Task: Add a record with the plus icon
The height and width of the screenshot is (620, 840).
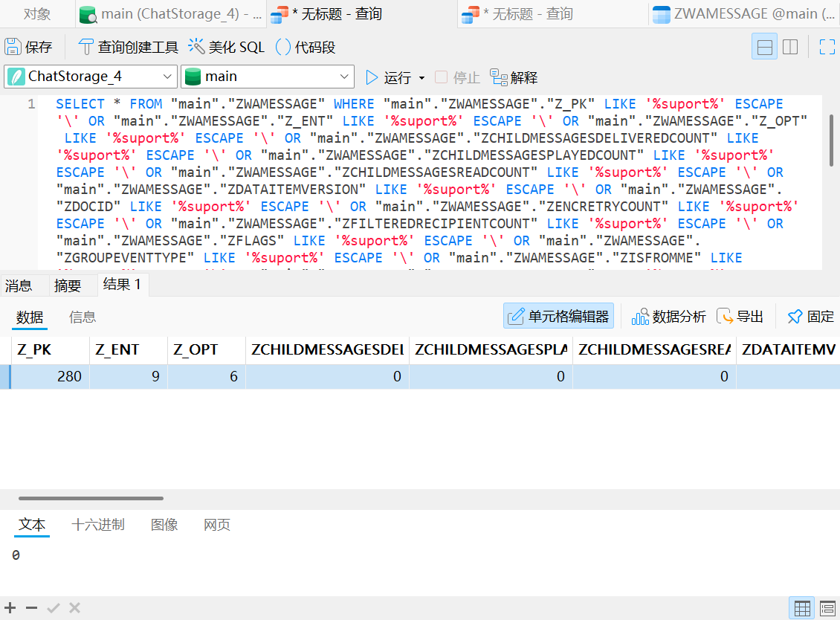Action: (10, 607)
